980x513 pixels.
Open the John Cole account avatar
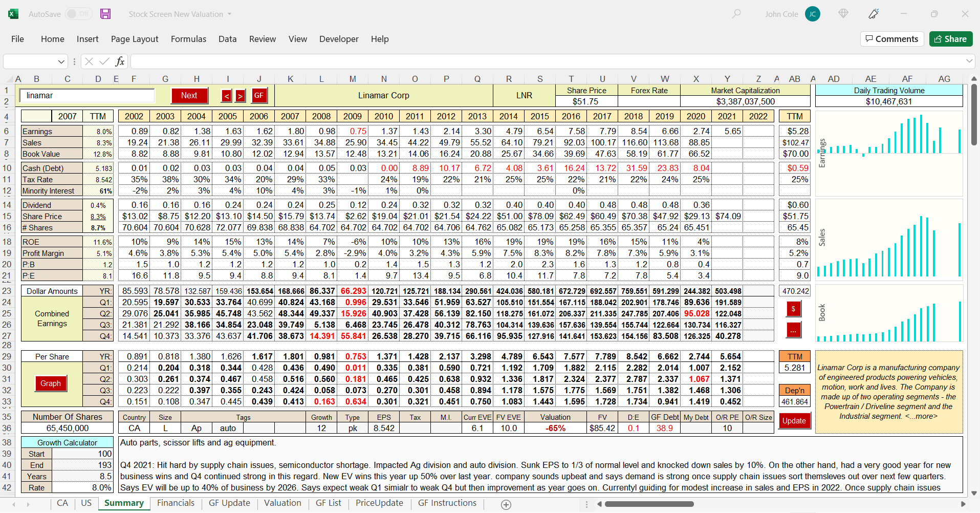(x=812, y=14)
